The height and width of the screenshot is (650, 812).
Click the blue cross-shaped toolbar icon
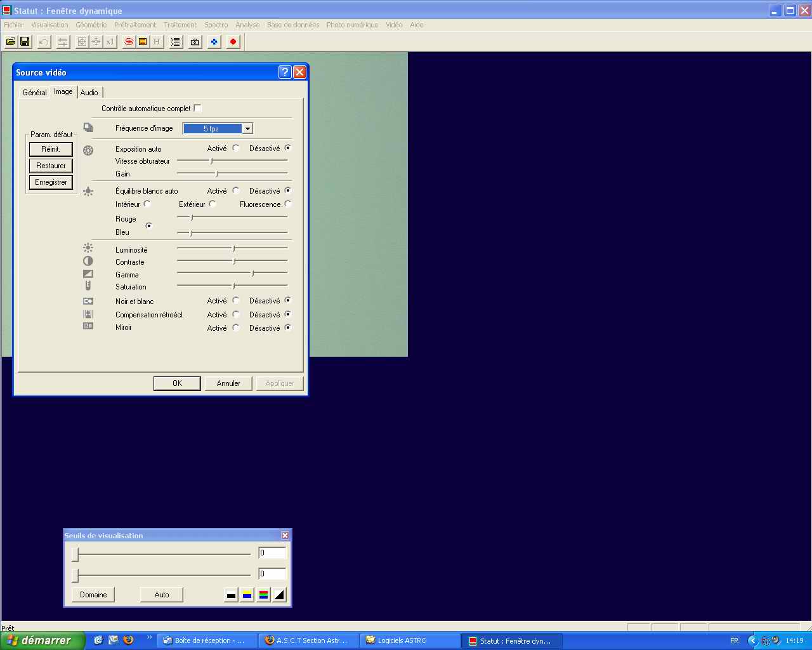tap(214, 42)
